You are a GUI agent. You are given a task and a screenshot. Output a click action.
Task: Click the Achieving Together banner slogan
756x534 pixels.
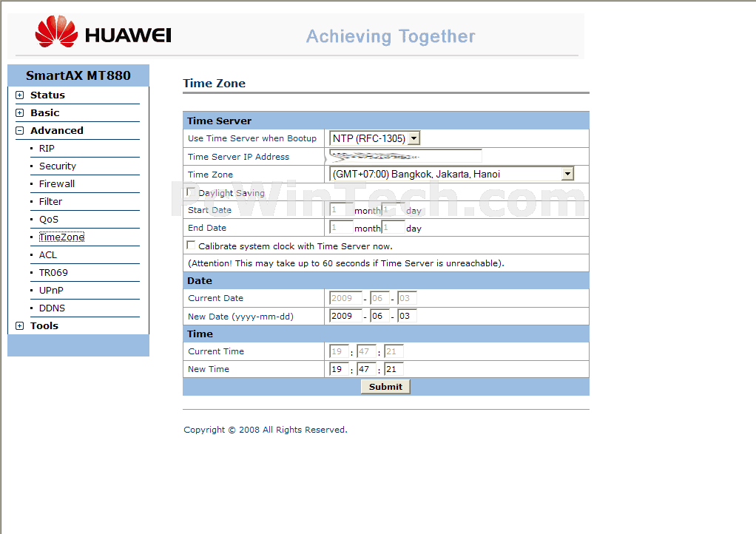(x=391, y=37)
